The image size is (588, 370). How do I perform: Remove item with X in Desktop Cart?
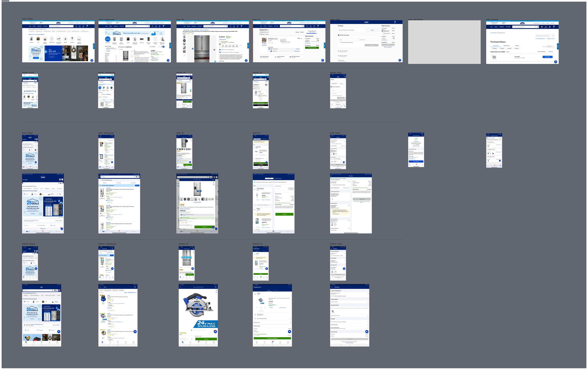pos(302,39)
